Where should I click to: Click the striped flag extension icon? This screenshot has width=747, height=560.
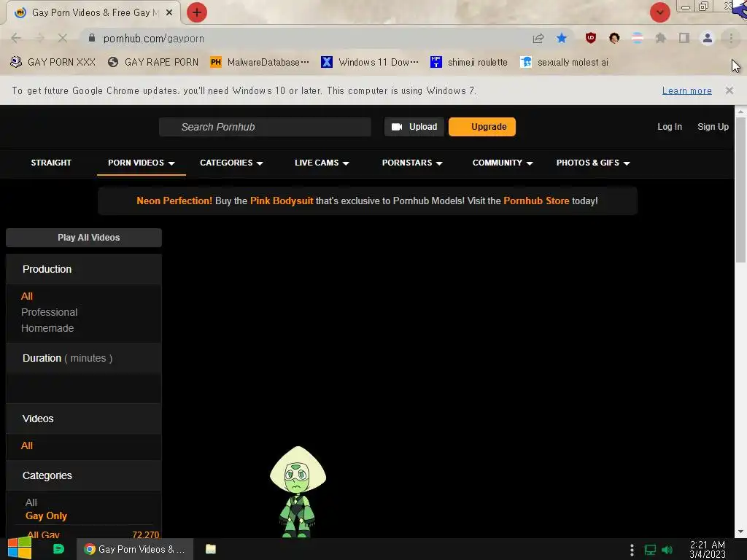click(638, 38)
